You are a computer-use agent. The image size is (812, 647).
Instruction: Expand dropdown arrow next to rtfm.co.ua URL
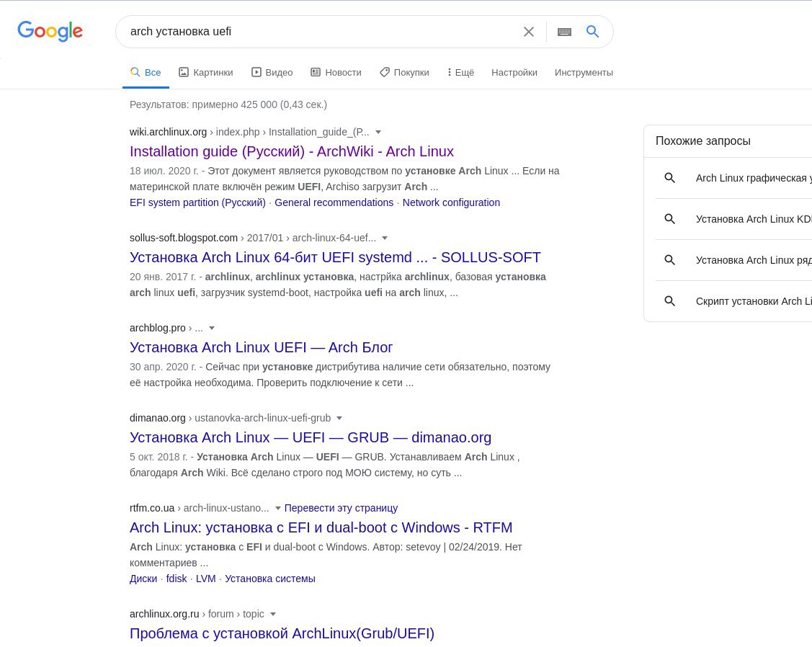(x=277, y=508)
